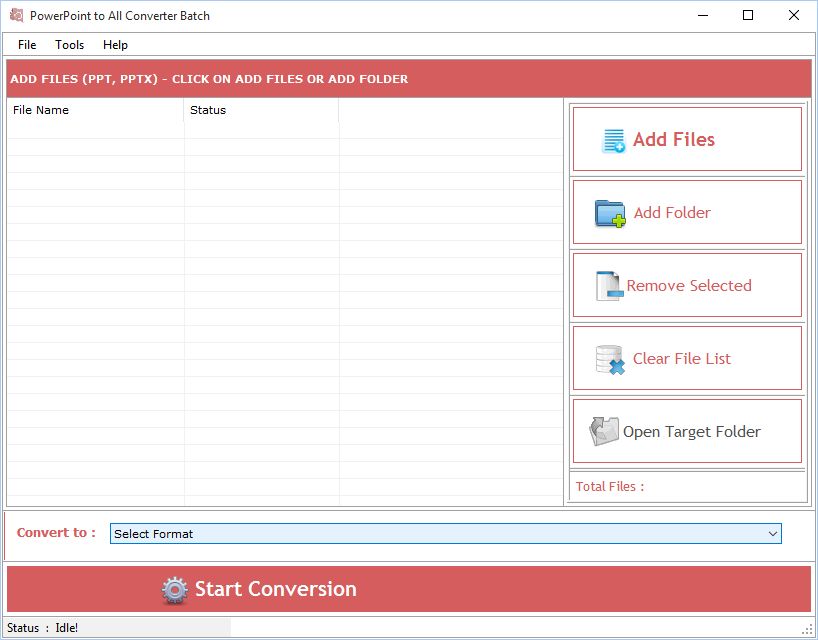Open the Help menu
Screen dimensions: 818x640
click(x=115, y=45)
